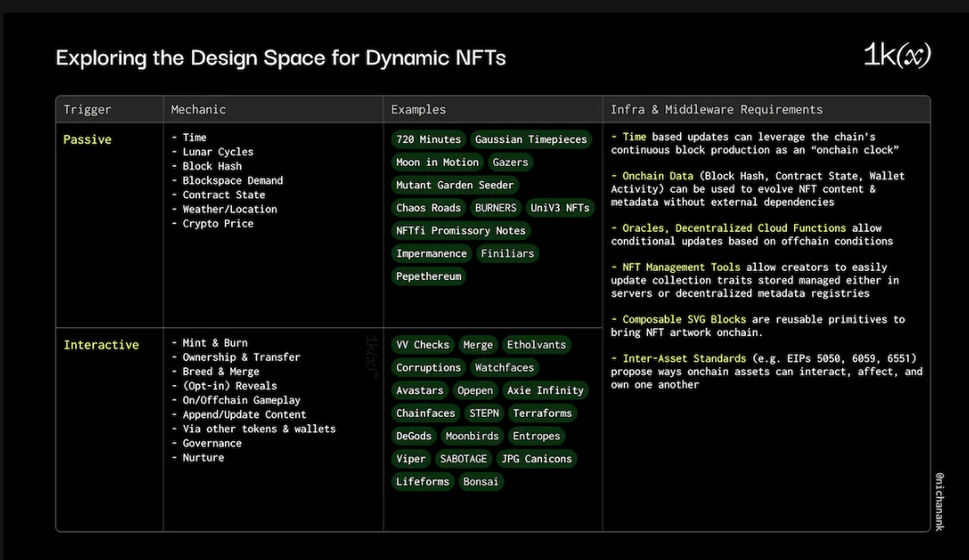Click the BURNERS tag
Viewport: 969px width, 560px height.
(496, 208)
